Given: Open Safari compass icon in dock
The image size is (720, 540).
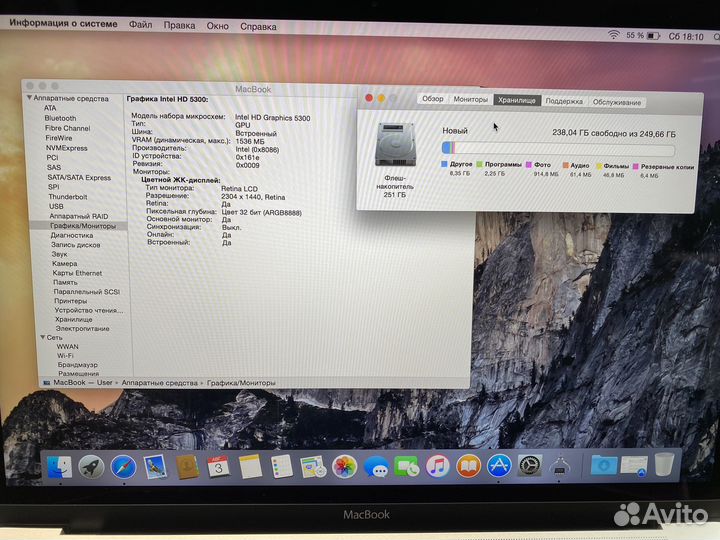Looking at the screenshot, I should (x=123, y=467).
